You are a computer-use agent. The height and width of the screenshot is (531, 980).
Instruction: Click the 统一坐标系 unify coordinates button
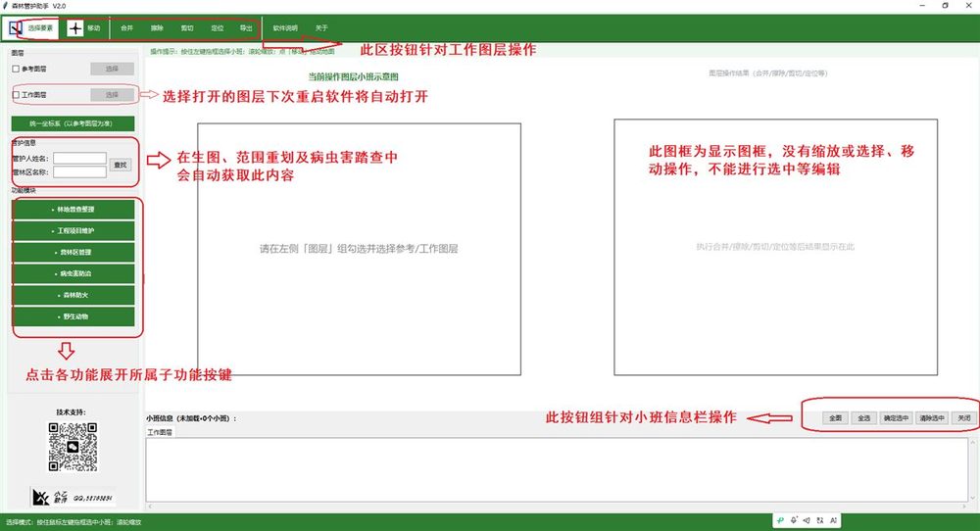tap(73, 123)
